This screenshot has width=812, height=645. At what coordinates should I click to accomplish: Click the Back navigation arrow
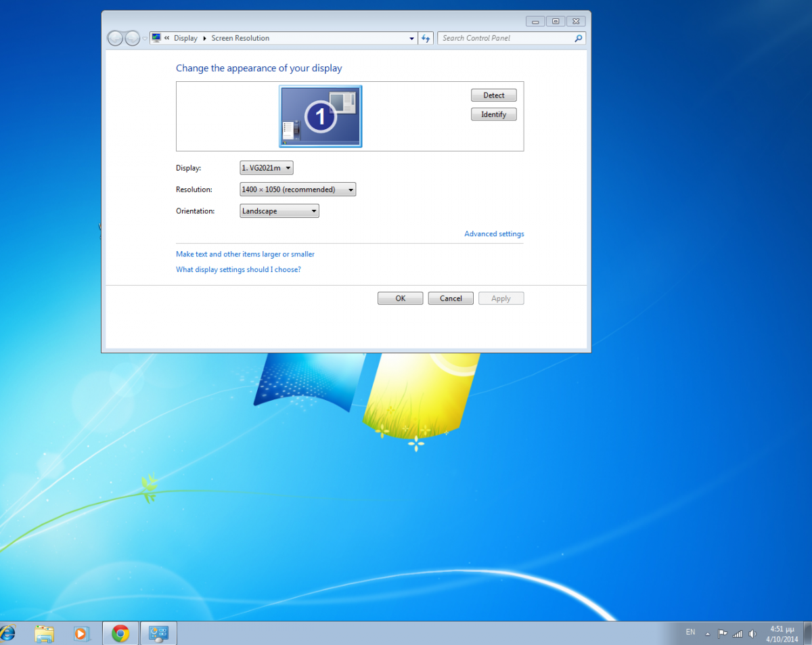[x=115, y=38]
